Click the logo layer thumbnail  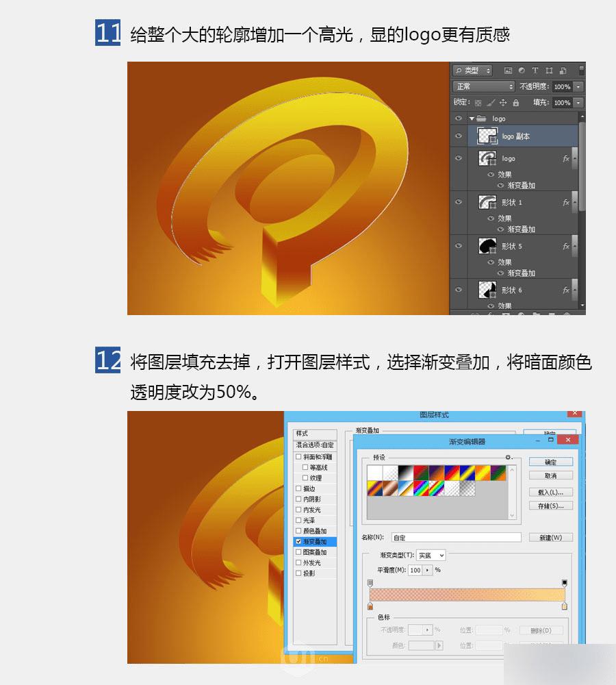[x=486, y=158]
